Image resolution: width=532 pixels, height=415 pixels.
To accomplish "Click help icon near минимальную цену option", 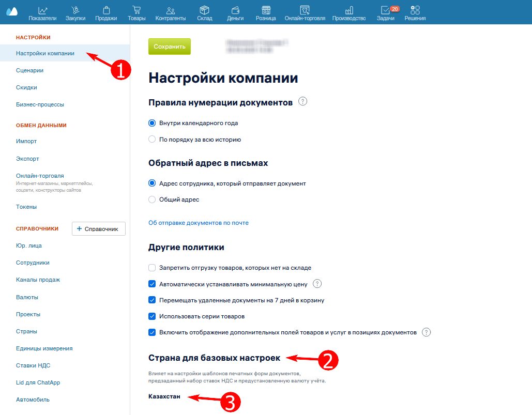I will (x=317, y=284).
